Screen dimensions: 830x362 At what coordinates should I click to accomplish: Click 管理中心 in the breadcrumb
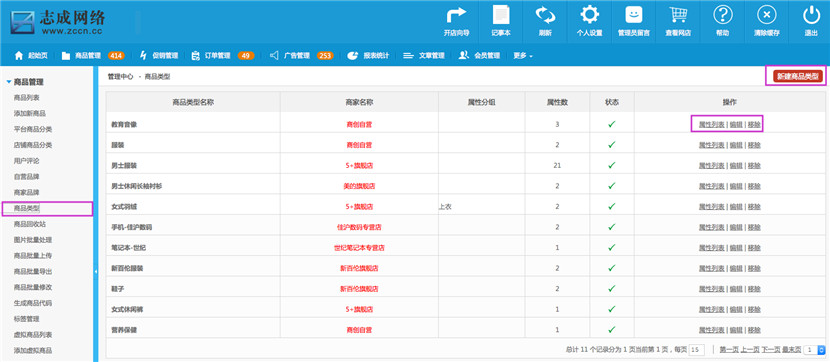click(120, 77)
